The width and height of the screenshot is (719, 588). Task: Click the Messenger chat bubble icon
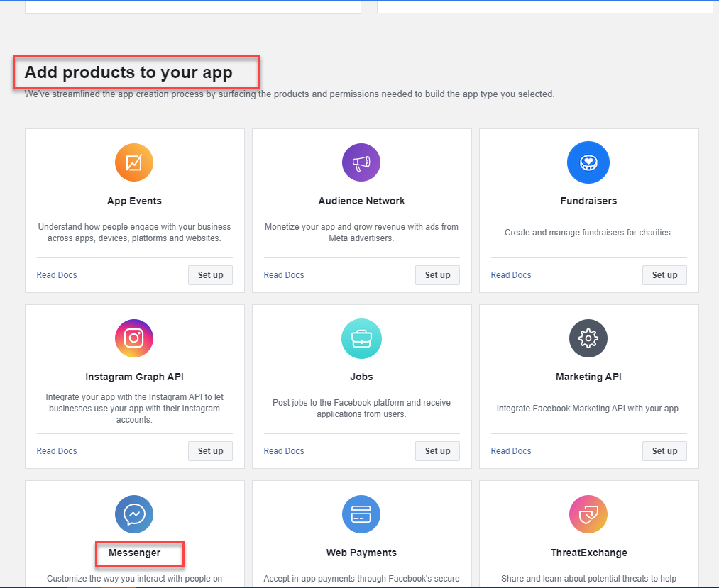coord(134,514)
